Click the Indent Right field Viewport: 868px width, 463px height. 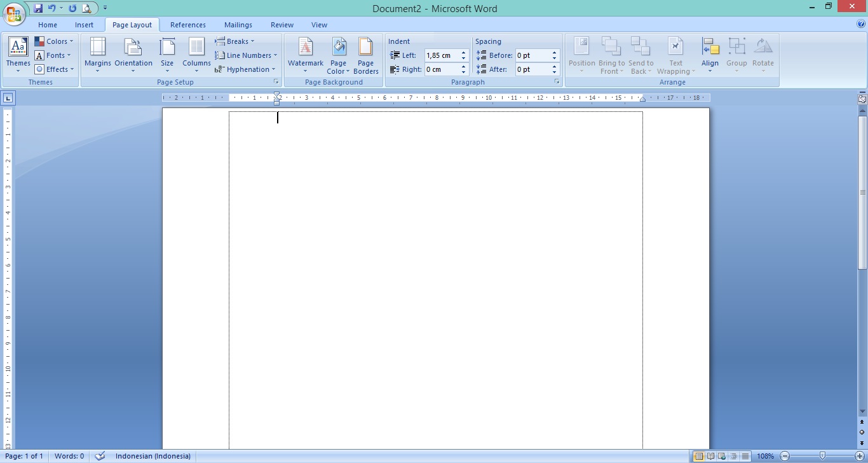442,69
